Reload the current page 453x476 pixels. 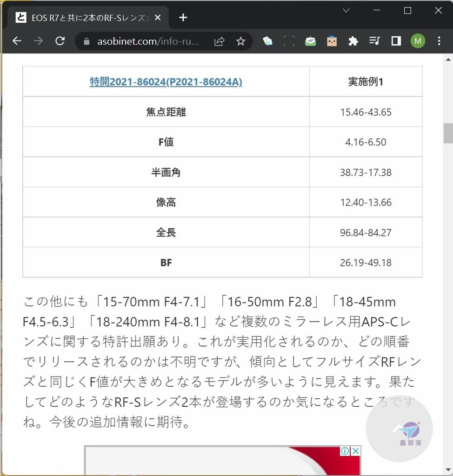pyautogui.click(x=60, y=41)
